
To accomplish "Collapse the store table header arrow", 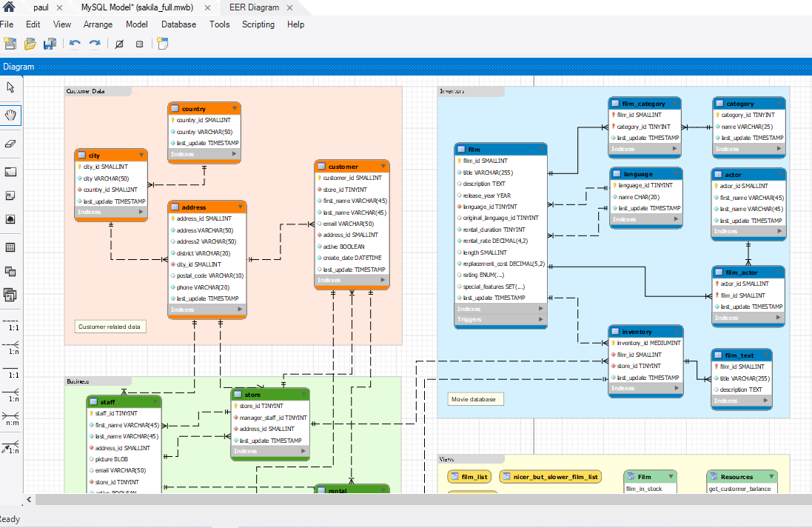I will click(x=304, y=394).
